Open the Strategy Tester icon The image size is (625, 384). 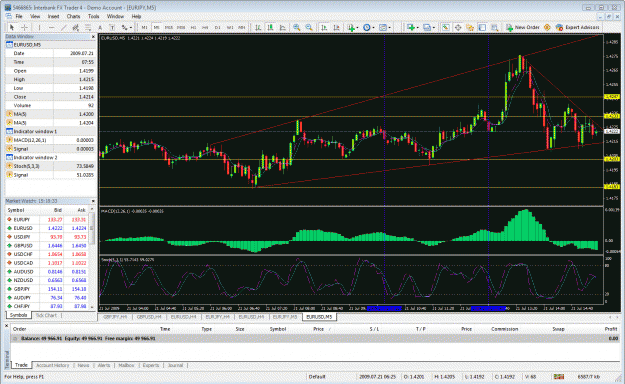click(x=495, y=27)
